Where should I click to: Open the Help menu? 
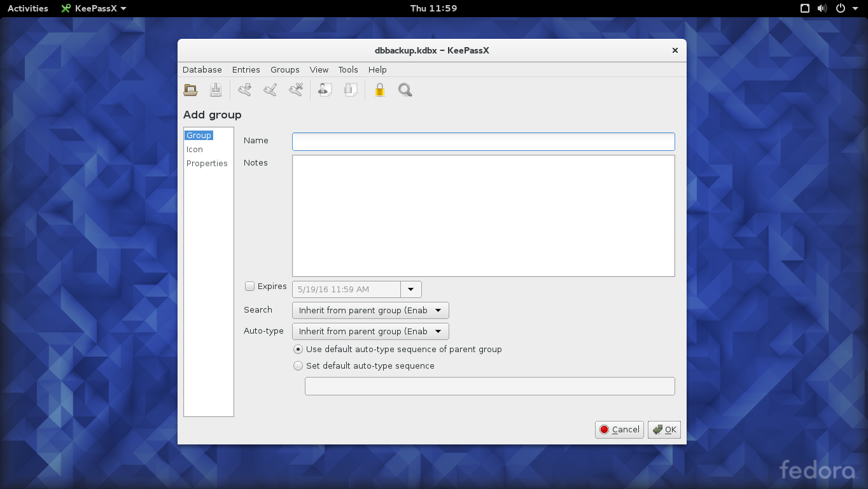click(x=377, y=69)
